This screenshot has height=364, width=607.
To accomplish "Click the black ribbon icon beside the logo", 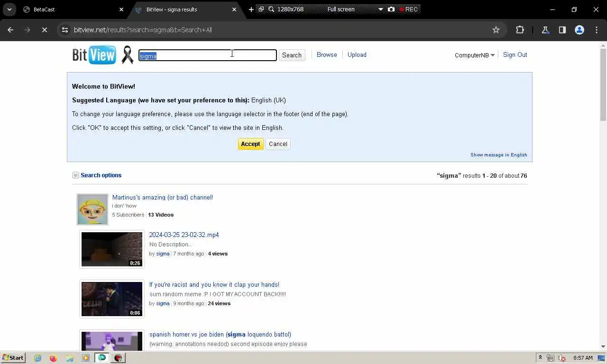I will [127, 55].
